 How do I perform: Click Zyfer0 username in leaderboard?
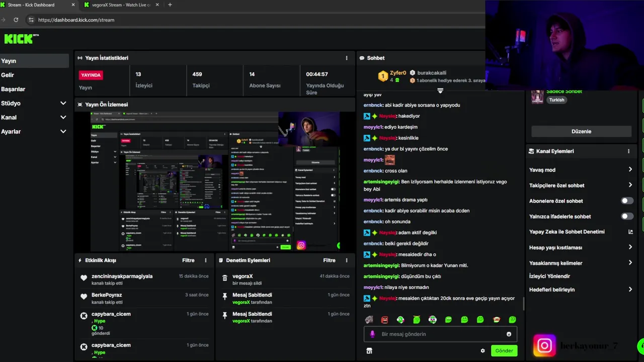(x=398, y=73)
